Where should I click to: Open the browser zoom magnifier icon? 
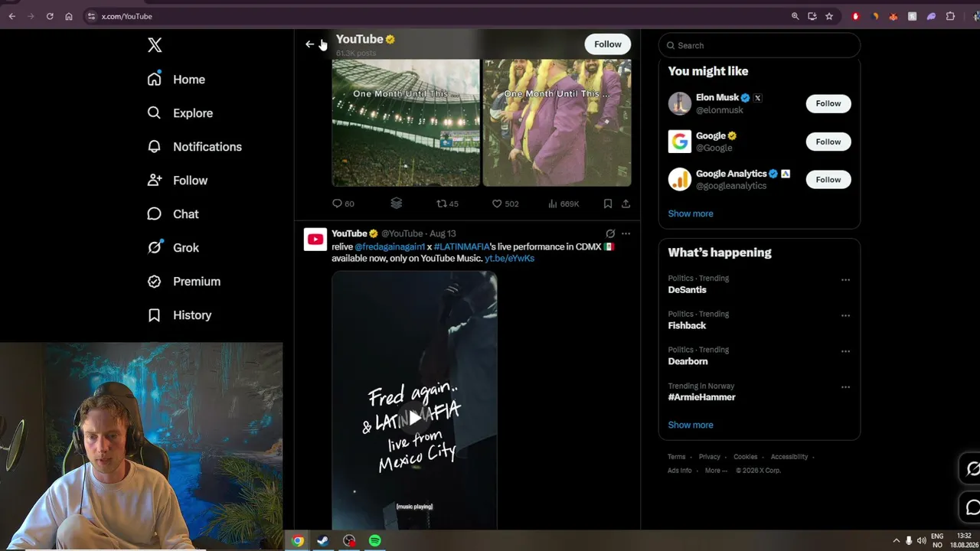point(795,16)
